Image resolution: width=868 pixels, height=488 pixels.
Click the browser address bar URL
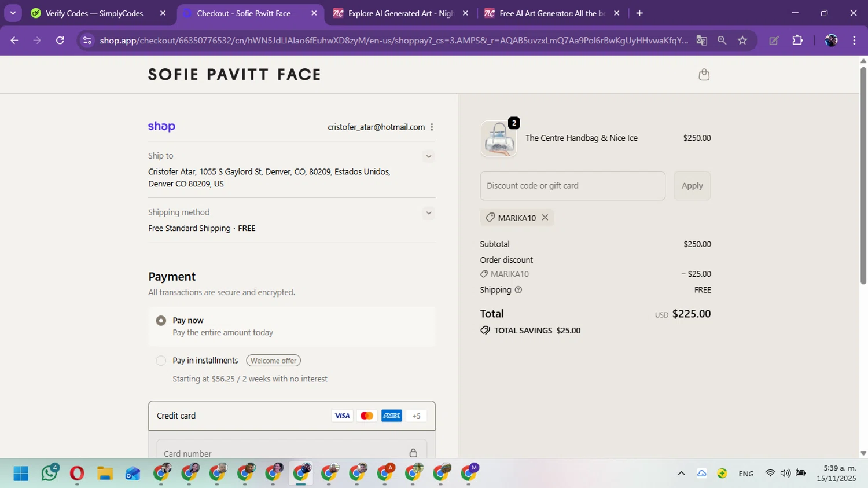393,41
